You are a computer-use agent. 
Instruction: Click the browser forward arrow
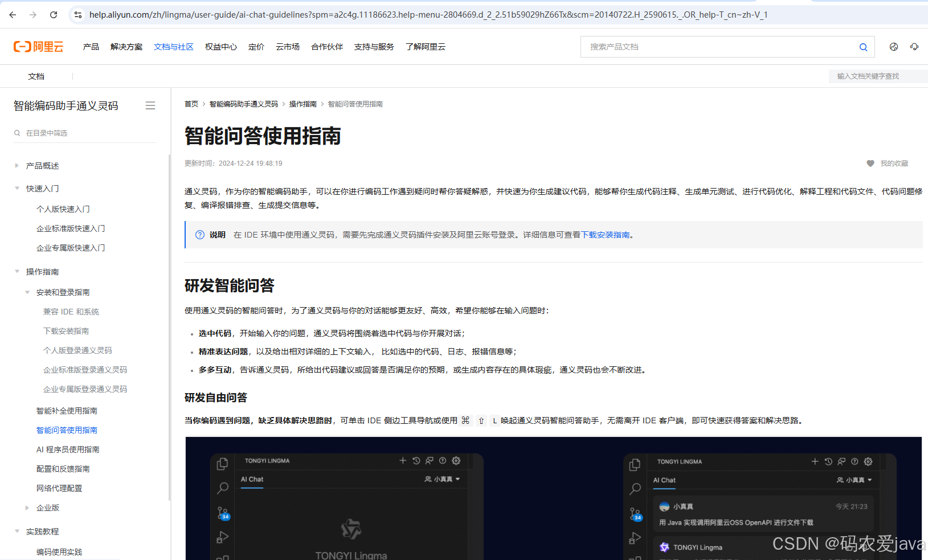pyautogui.click(x=33, y=15)
